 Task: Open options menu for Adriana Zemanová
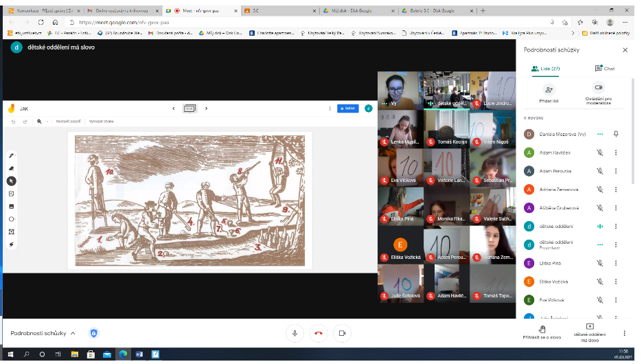[x=616, y=190]
